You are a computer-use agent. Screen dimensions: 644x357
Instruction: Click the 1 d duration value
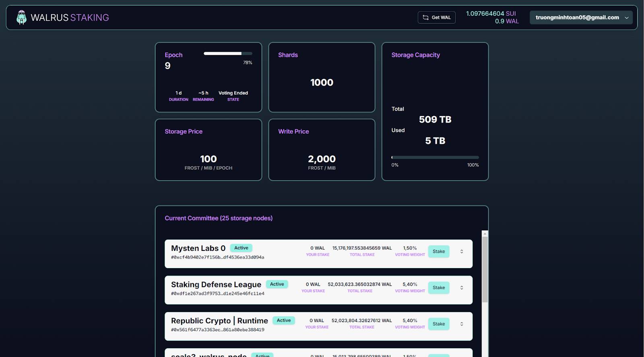(x=178, y=93)
